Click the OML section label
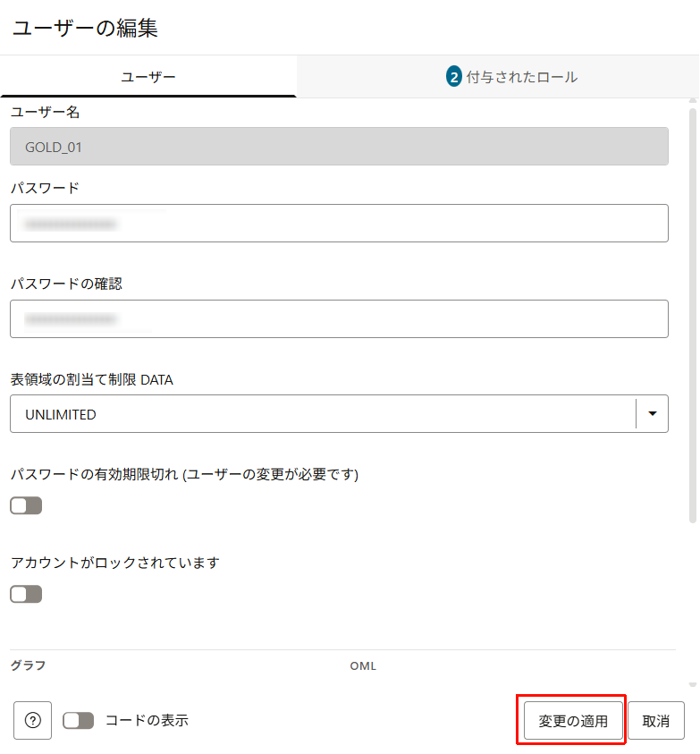This screenshot has height=754, width=700. 363,666
